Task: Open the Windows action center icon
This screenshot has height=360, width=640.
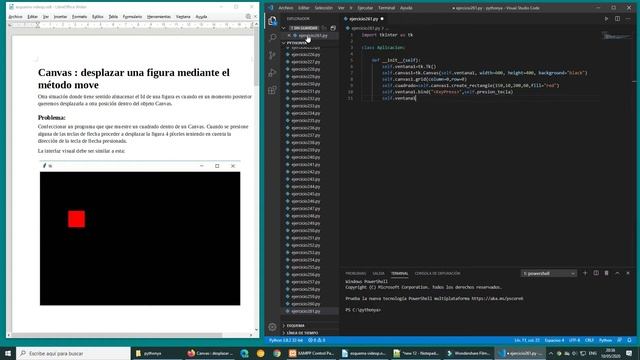Action: 629,353
